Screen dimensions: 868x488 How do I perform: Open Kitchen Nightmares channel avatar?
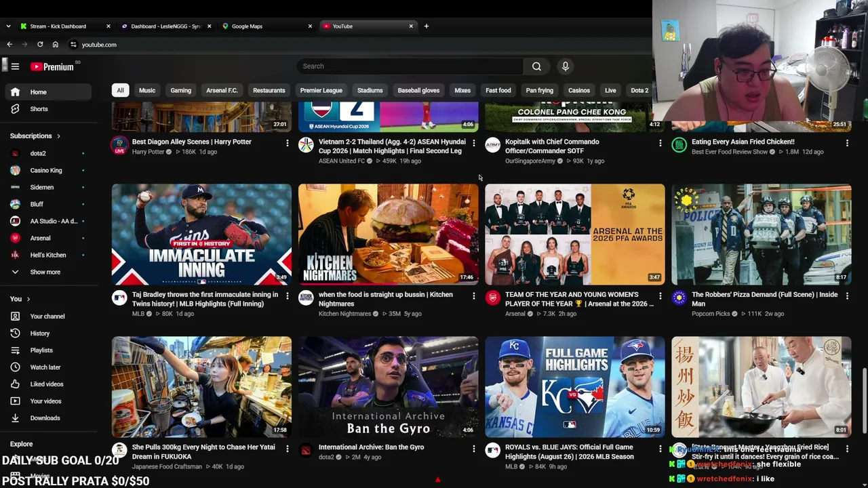click(x=306, y=298)
